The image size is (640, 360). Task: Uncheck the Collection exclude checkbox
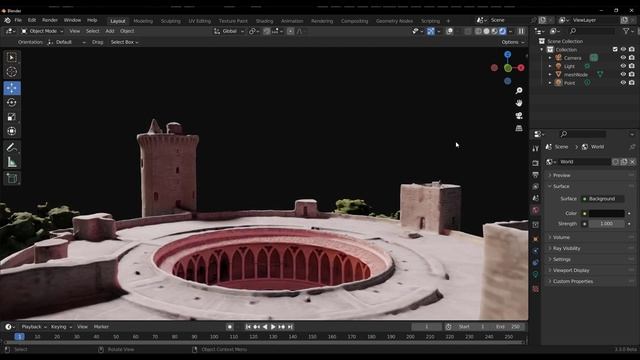tap(615, 49)
